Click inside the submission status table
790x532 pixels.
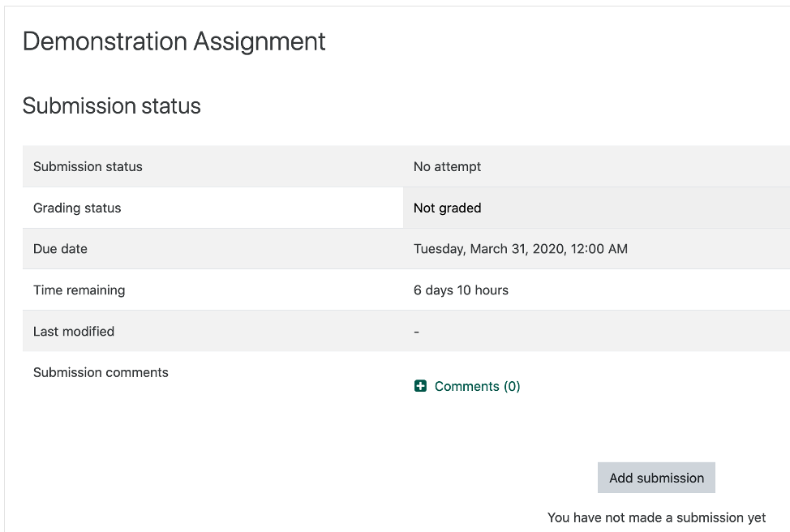click(x=406, y=249)
